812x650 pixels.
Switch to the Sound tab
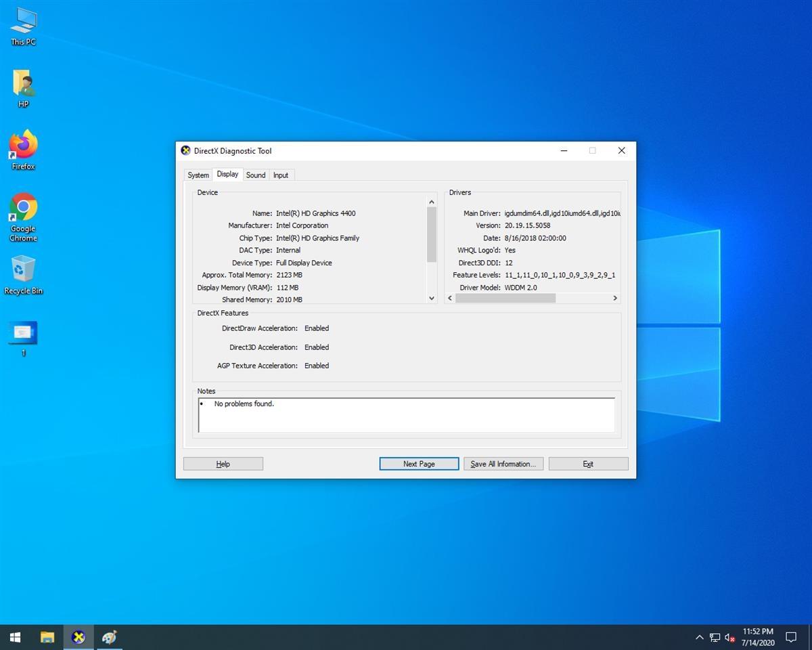[256, 175]
